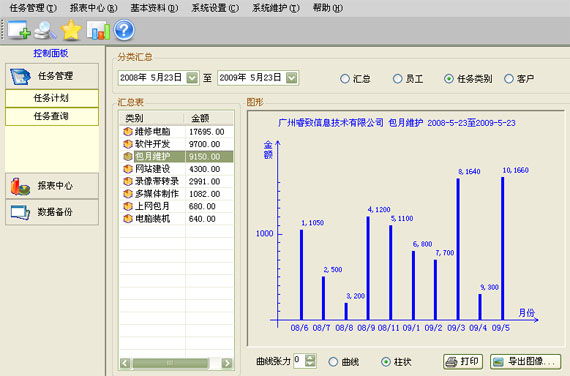Open the 基本资料 menu
570x376 pixels.
coord(154,8)
